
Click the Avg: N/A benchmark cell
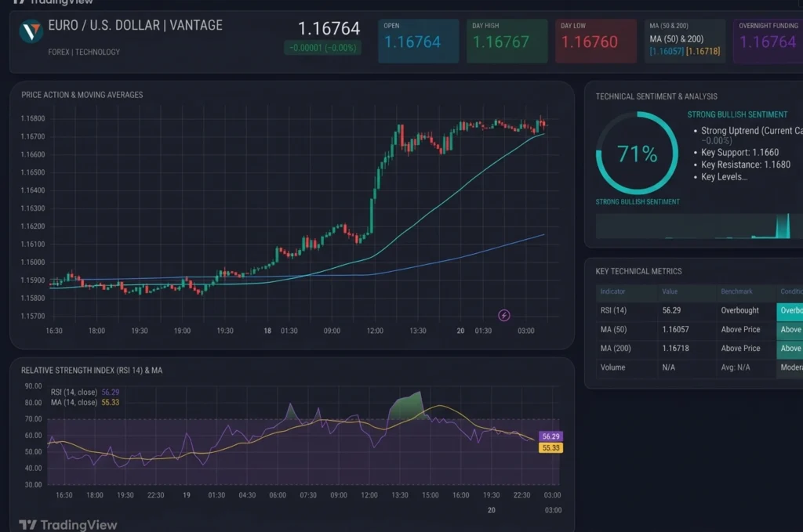pos(736,367)
